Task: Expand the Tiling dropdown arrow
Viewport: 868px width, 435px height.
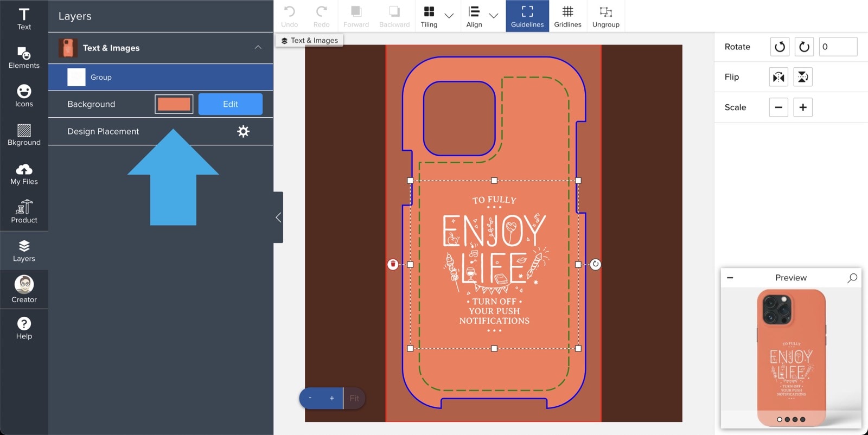Action: [x=449, y=16]
